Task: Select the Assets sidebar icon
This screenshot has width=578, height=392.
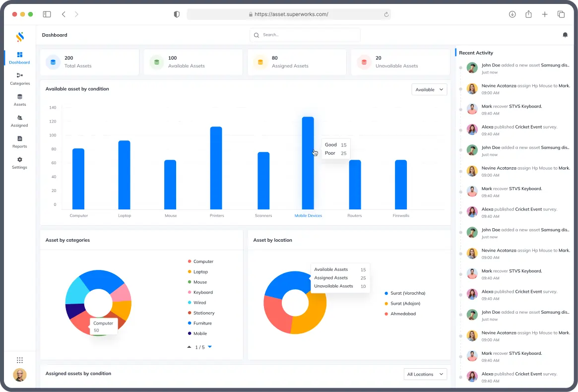Action: click(x=19, y=100)
